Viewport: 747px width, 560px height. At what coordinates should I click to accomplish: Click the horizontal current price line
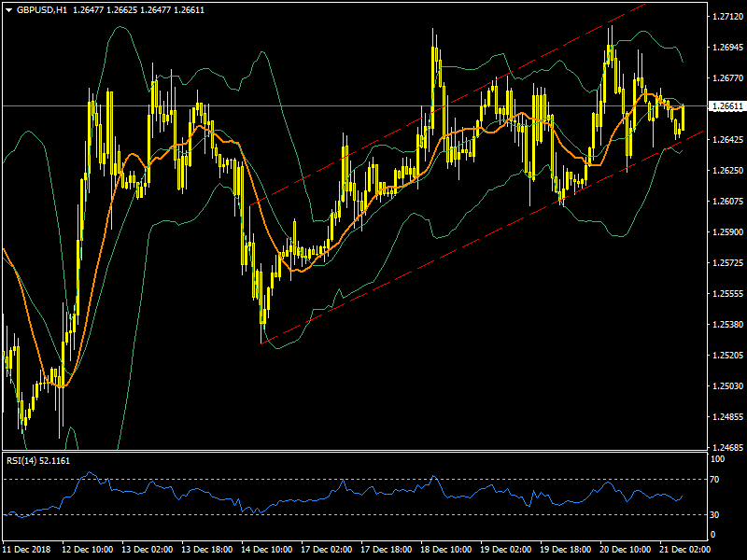coord(373,106)
